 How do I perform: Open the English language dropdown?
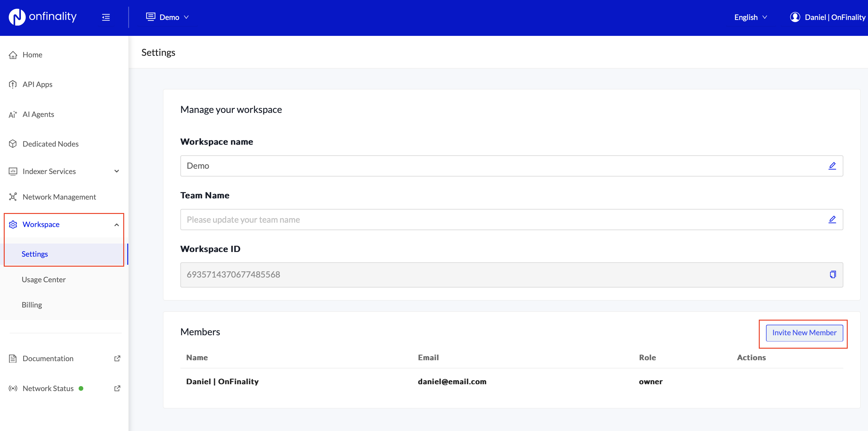(750, 17)
